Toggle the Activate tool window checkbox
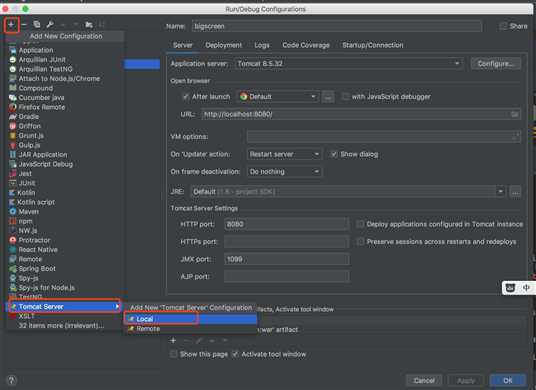Screen dimensions: 536x390 [x=235, y=354]
